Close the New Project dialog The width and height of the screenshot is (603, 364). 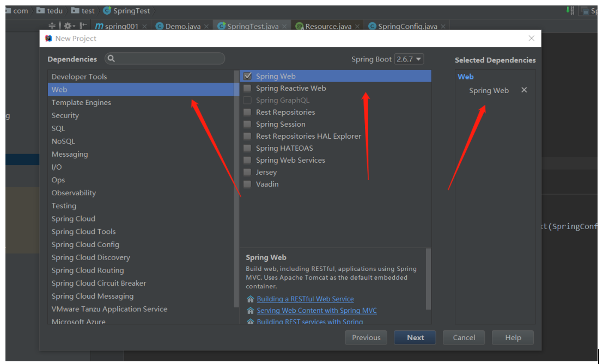tap(532, 39)
